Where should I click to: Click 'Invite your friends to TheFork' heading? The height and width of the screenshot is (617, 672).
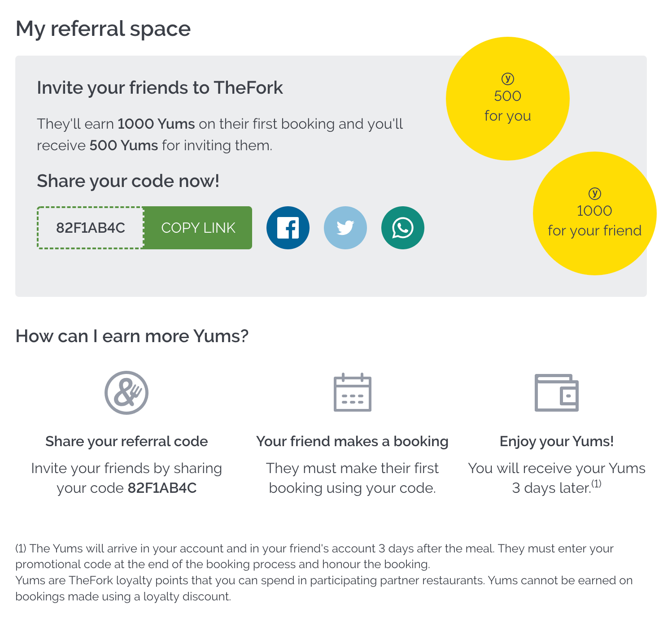point(160,88)
